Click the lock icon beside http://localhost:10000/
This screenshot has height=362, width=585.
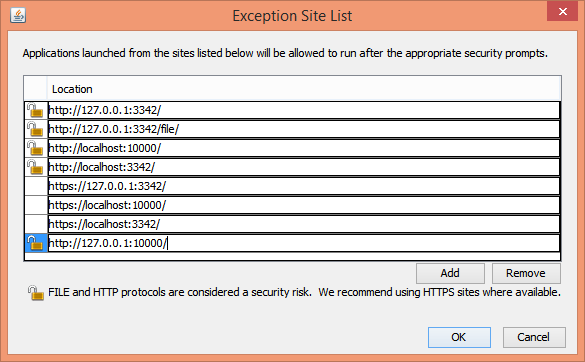pyautogui.click(x=35, y=148)
